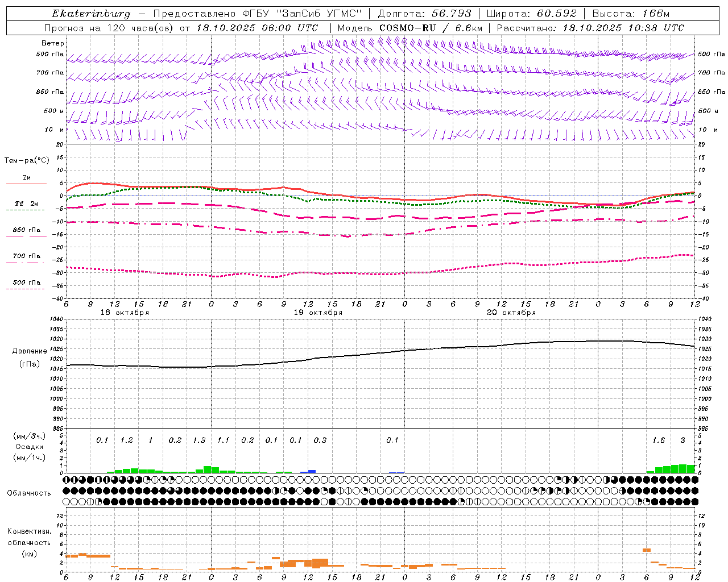Click the 'Ветер' wind panel label

click(53, 43)
